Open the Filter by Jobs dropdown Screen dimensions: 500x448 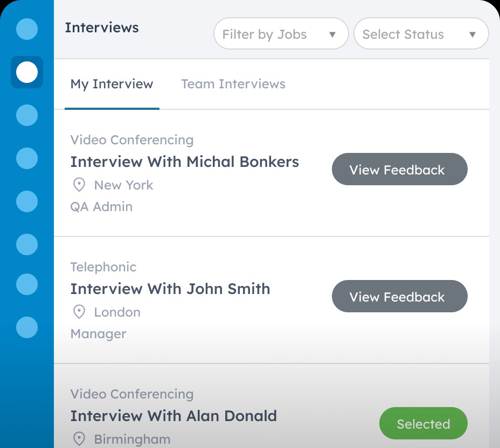click(x=281, y=33)
